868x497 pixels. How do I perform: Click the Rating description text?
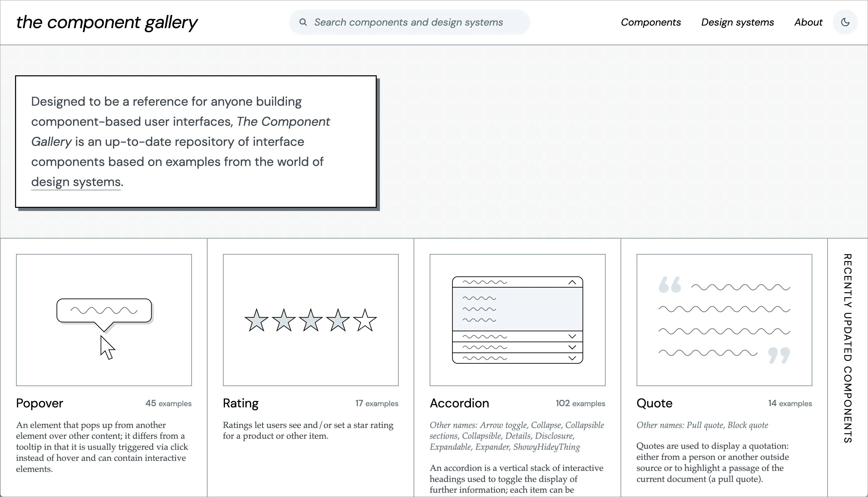[308, 430]
